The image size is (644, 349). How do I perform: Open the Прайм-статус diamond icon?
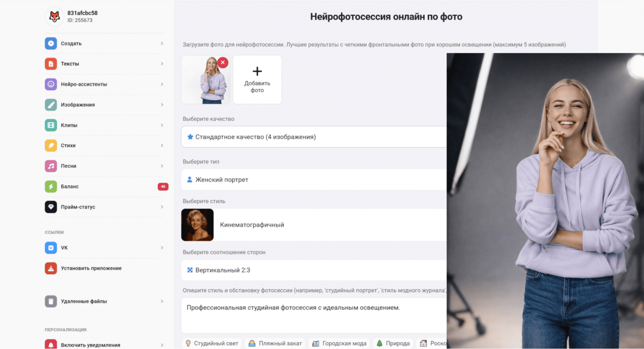tap(51, 207)
